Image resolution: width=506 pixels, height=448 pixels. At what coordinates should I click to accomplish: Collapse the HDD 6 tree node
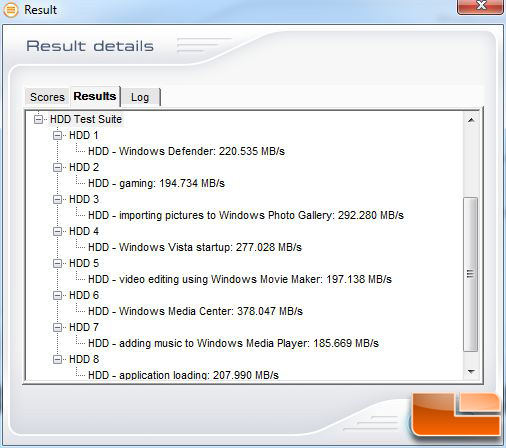point(57,295)
